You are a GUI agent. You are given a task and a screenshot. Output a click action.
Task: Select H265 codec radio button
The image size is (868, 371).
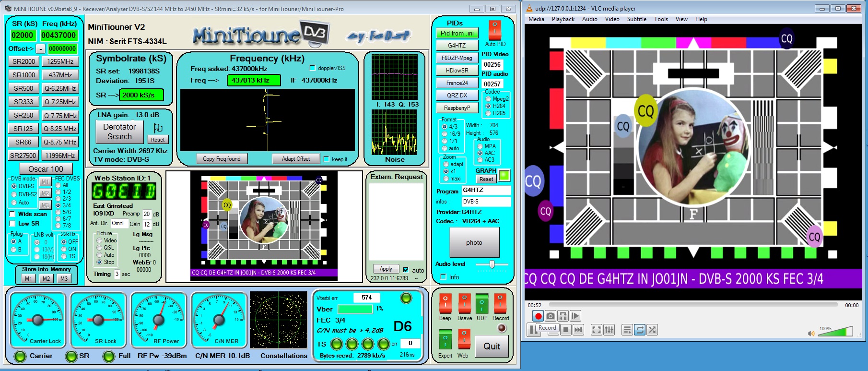(x=488, y=113)
